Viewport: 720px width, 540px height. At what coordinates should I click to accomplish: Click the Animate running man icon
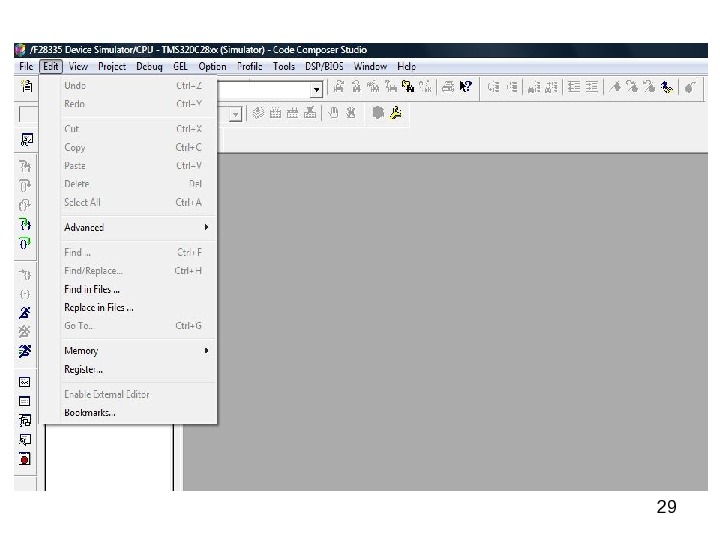(25, 351)
